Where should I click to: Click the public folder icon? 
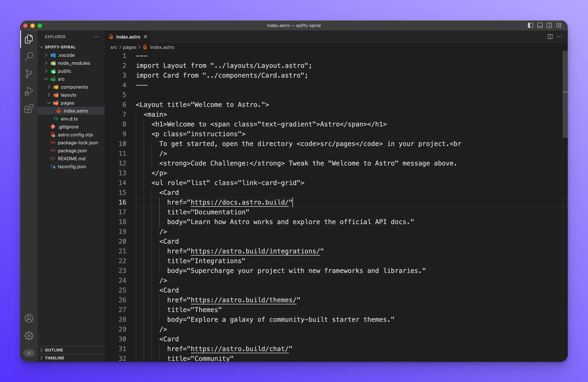[53, 71]
